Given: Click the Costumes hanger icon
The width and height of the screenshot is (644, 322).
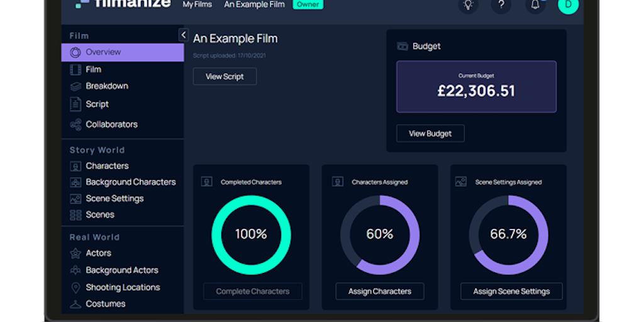Looking at the screenshot, I should 75,304.
